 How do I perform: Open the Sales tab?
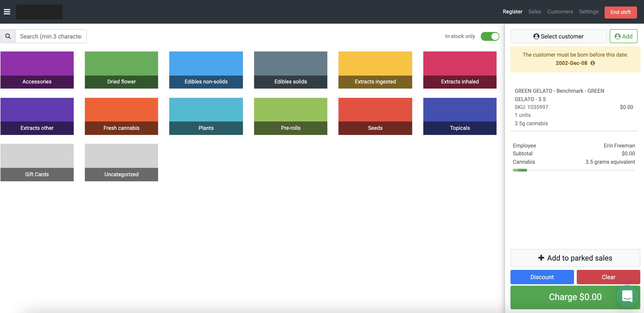coord(535,12)
